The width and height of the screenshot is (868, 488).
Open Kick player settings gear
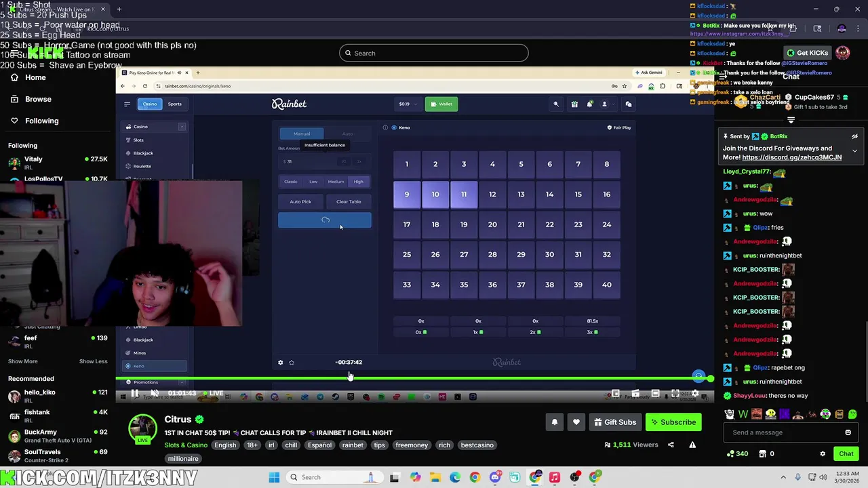695,393
